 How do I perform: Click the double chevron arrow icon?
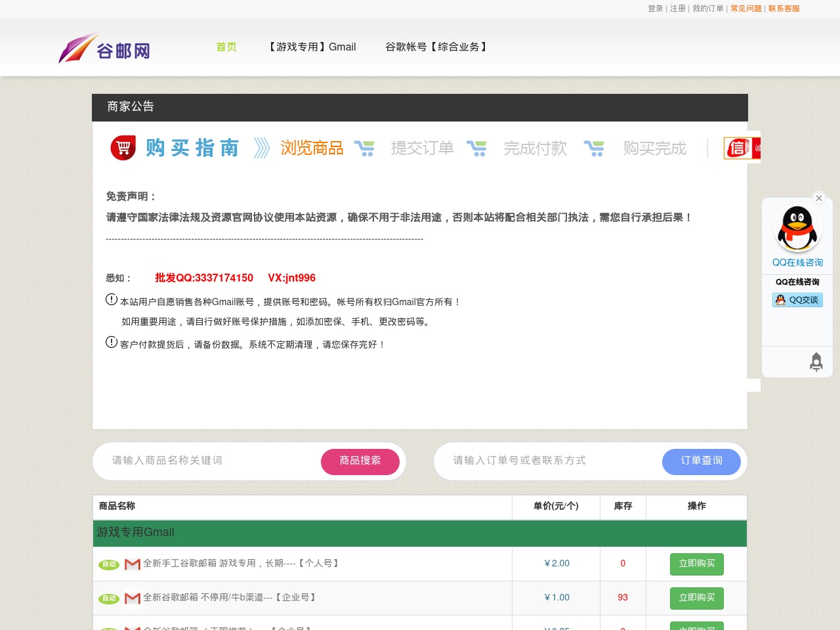point(262,148)
